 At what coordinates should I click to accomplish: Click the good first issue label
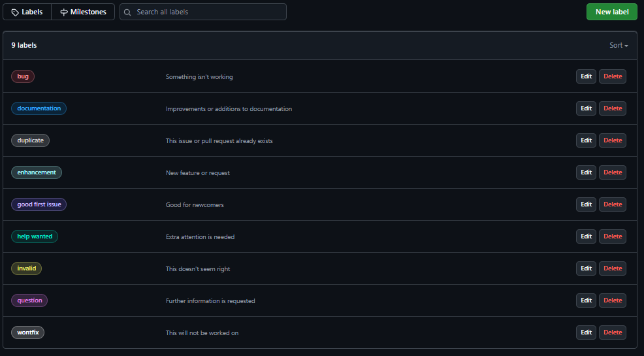(x=39, y=204)
